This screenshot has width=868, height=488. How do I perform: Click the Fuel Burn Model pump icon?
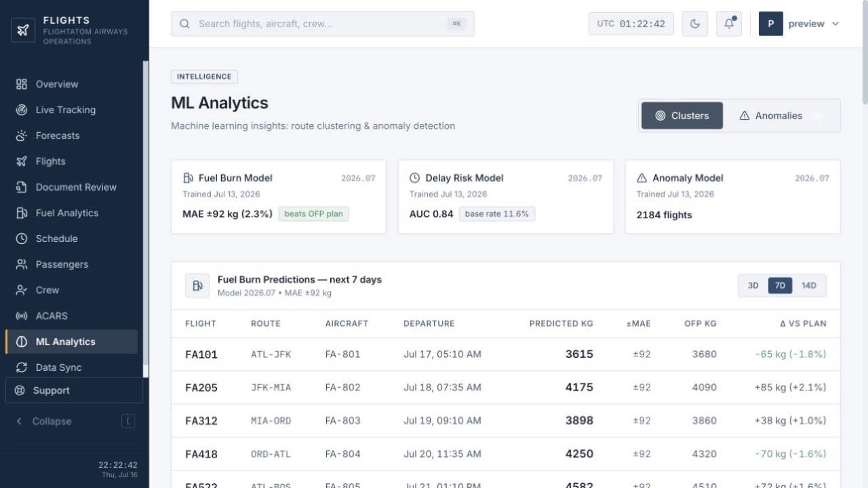[x=189, y=178]
